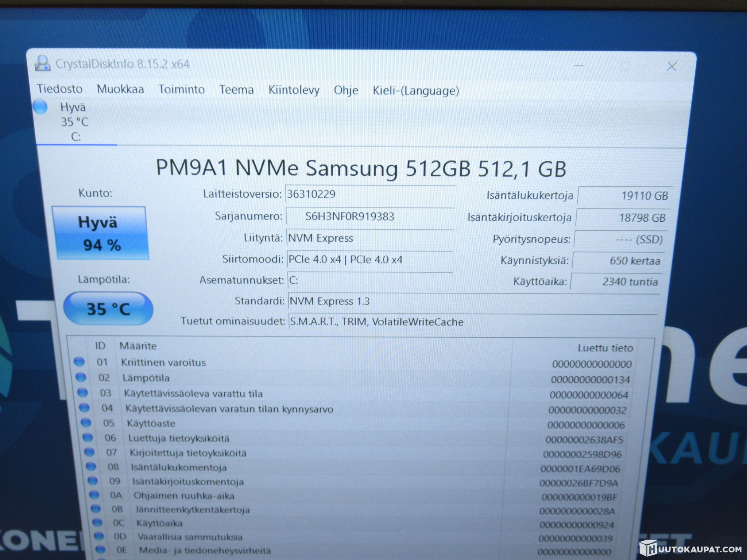The height and width of the screenshot is (560, 747).
Task: Click the status dot for Ohjaimen ruuhka-aika
Action: pyautogui.click(x=94, y=495)
